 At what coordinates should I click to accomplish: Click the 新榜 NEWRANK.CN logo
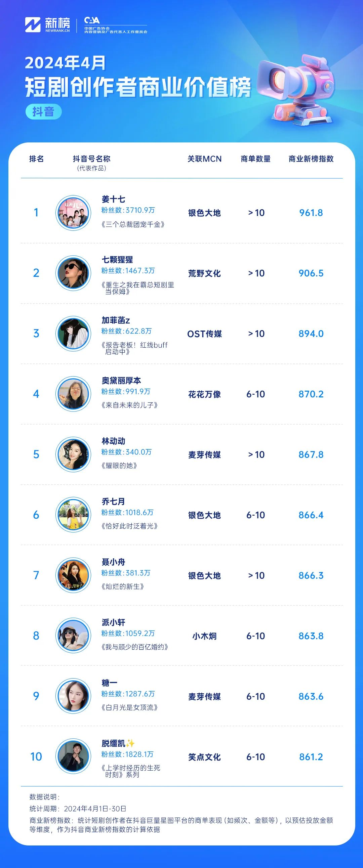[47, 25]
